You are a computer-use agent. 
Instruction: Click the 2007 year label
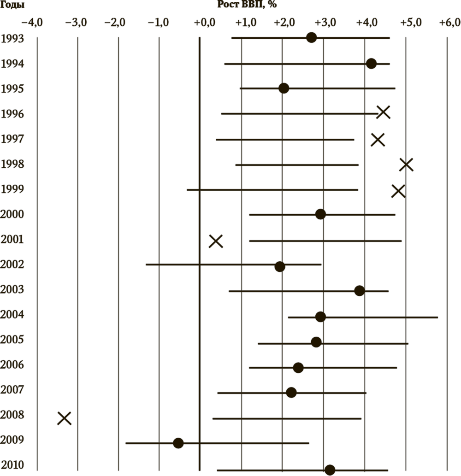pos(12,389)
